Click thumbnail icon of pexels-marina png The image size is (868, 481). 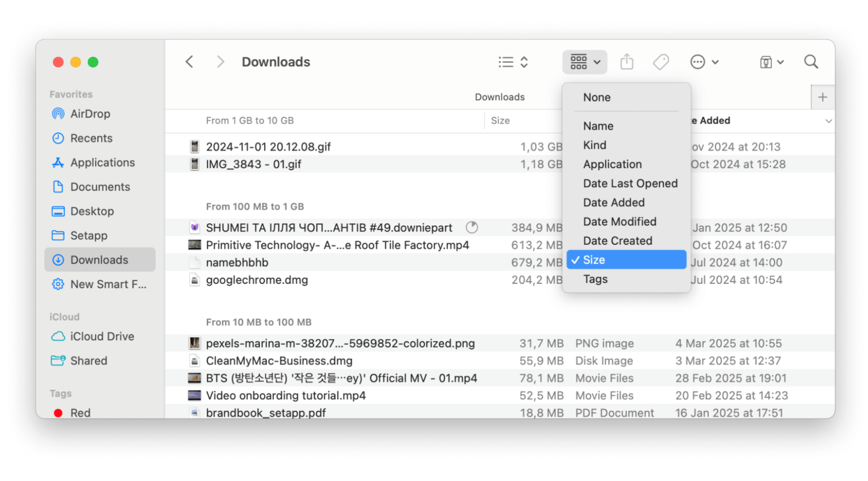(194, 343)
